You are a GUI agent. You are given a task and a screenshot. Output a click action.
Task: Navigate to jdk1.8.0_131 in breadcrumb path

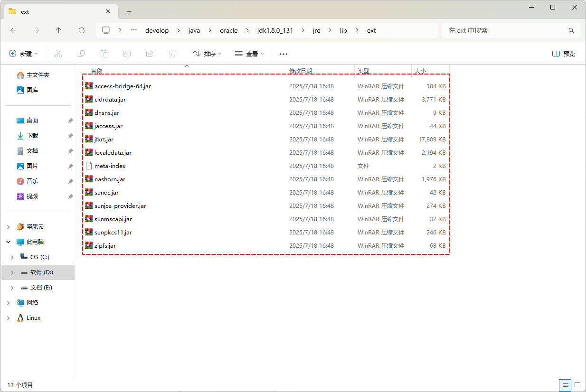pos(276,30)
